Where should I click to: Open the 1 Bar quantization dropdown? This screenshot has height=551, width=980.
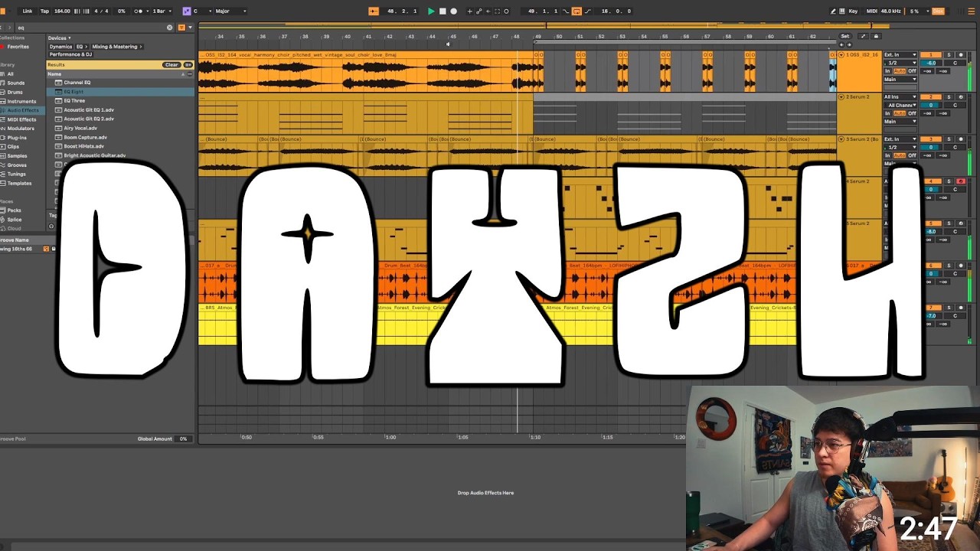point(160,11)
